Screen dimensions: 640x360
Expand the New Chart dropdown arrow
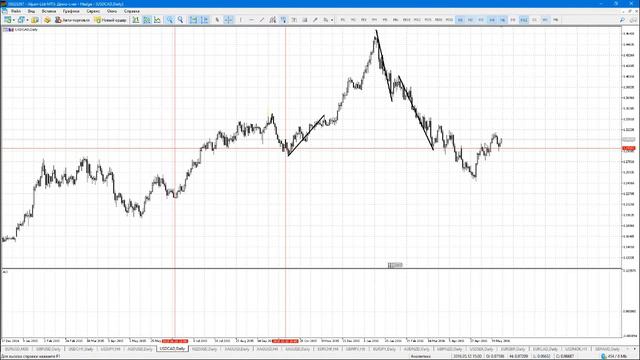pyautogui.click(x=13, y=20)
